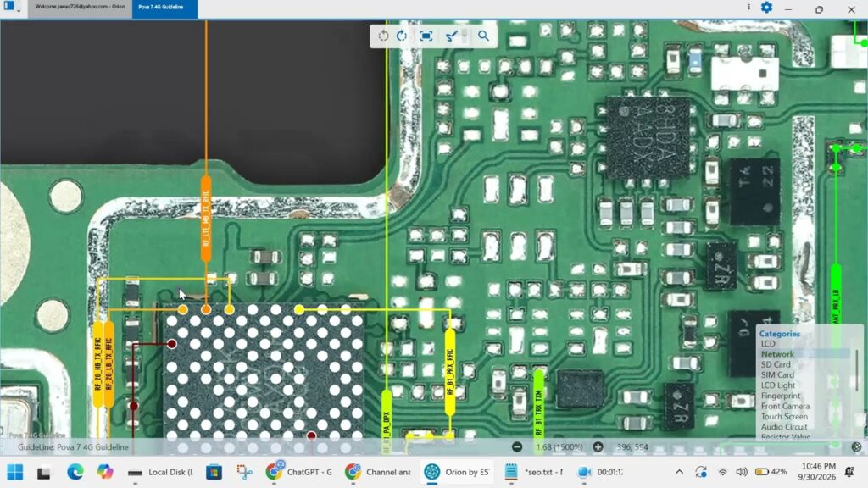Open Fingerprint category
The height and width of the screenshot is (488, 868).
click(781, 396)
